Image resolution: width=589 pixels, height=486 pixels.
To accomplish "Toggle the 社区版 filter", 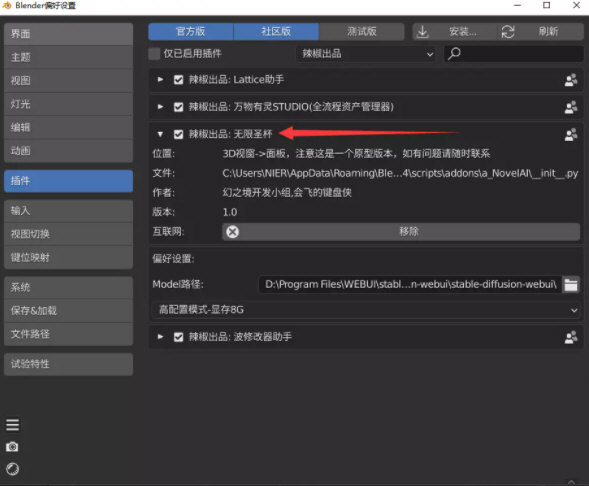I will point(276,32).
